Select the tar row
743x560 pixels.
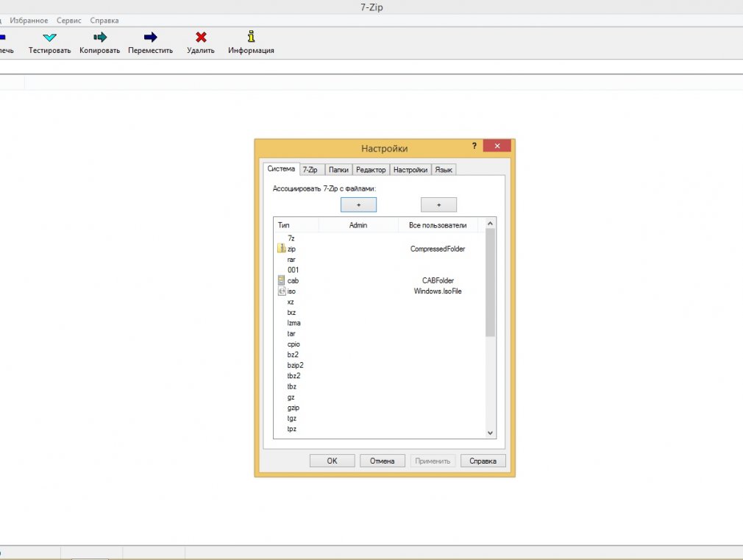380,334
